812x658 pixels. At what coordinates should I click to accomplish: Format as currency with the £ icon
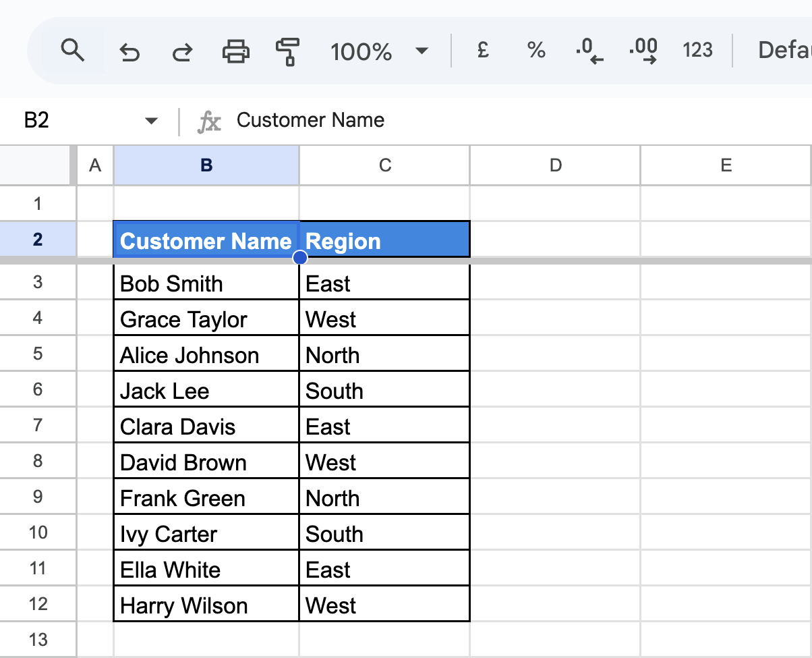tap(483, 51)
